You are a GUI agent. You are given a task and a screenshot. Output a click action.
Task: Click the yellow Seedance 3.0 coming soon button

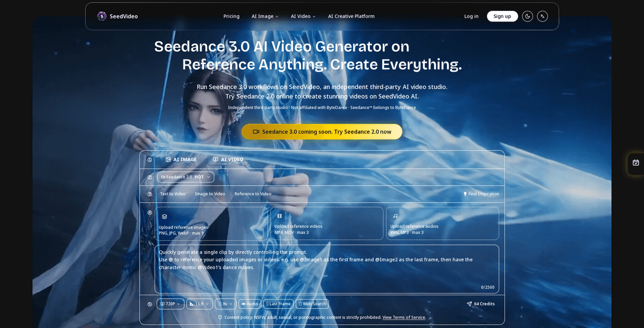(x=322, y=132)
